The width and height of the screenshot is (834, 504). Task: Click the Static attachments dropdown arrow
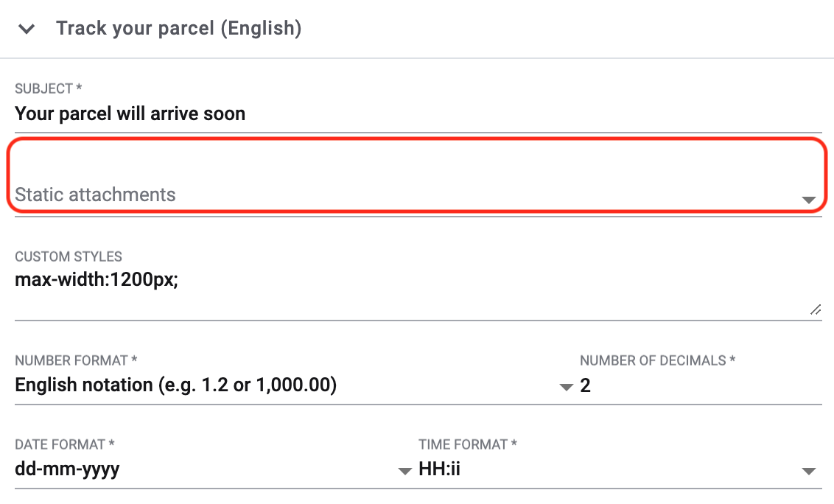pos(808,200)
